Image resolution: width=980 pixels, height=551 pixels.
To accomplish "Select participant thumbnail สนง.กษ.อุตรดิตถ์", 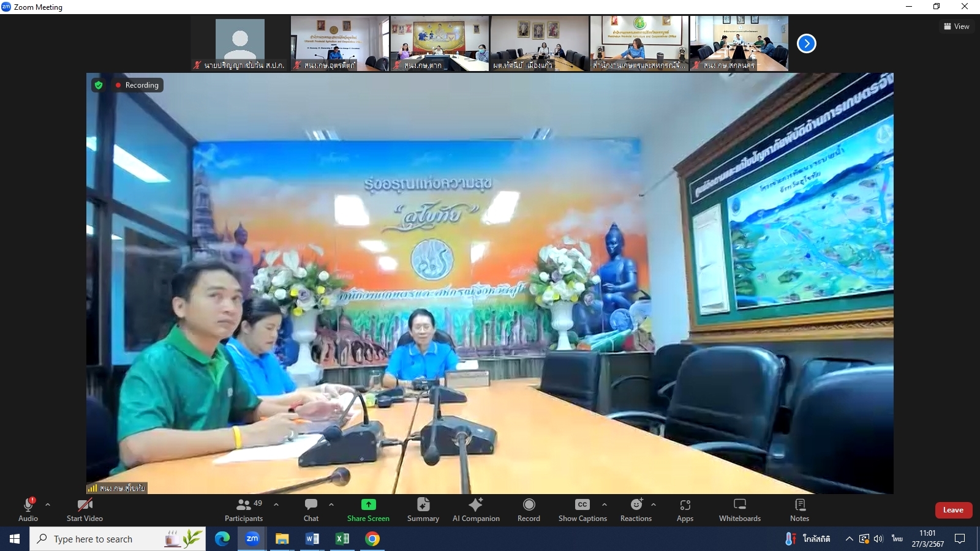I will (340, 43).
